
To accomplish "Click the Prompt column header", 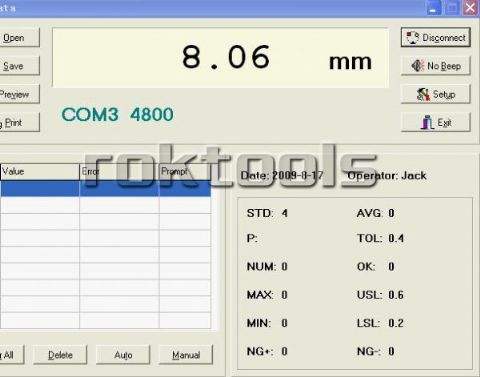I will 185,171.
